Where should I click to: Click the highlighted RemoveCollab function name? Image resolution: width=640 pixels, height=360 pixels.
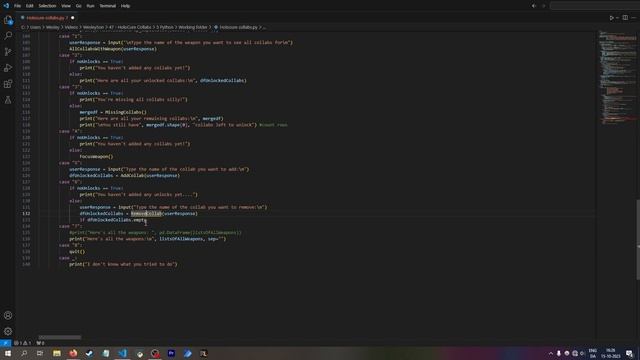pos(146,213)
